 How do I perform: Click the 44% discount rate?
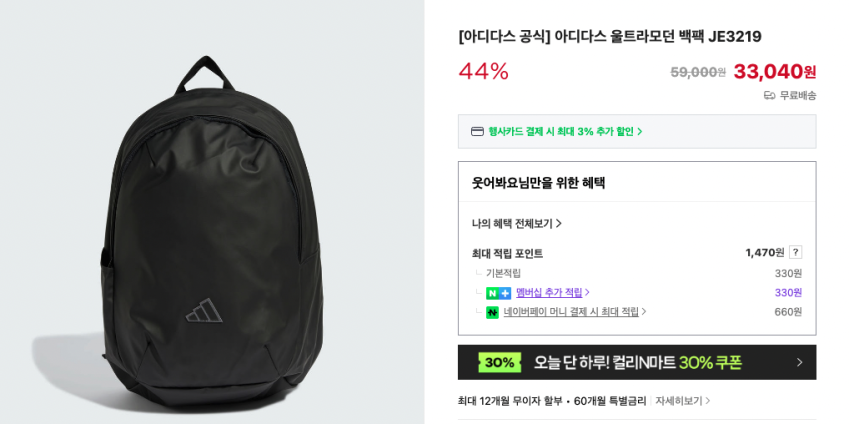(x=484, y=71)
